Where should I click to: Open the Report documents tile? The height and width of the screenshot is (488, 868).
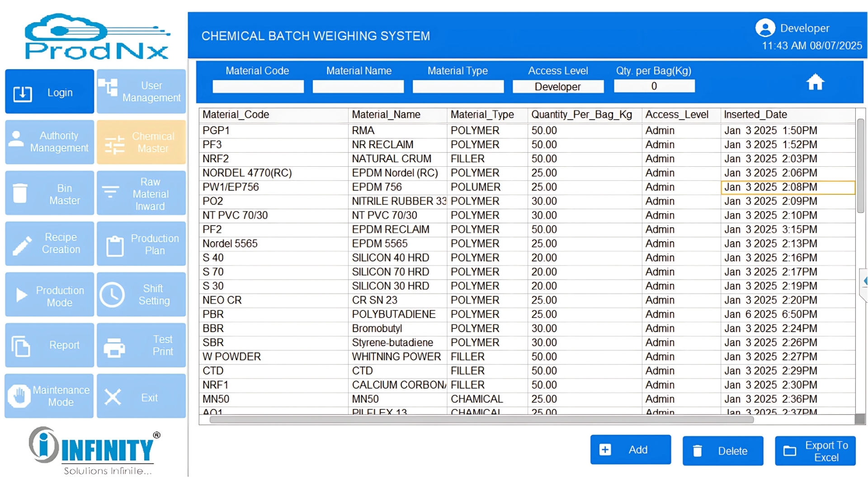50,345
